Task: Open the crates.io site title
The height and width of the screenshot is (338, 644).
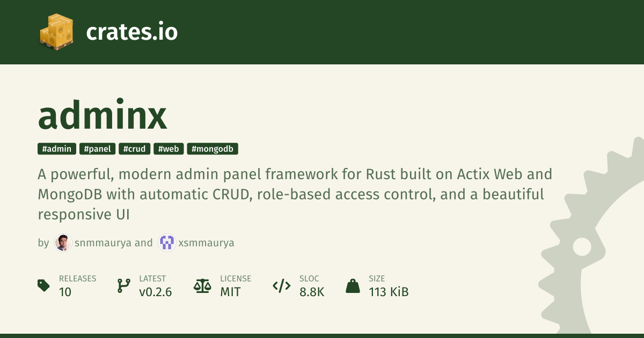Action: 131,32
